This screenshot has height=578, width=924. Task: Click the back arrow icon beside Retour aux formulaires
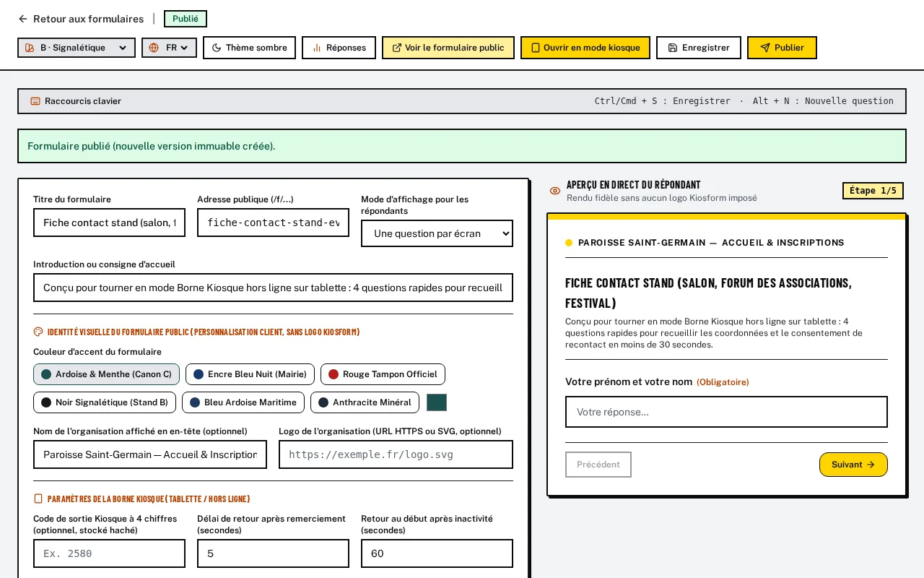(23, 19)
